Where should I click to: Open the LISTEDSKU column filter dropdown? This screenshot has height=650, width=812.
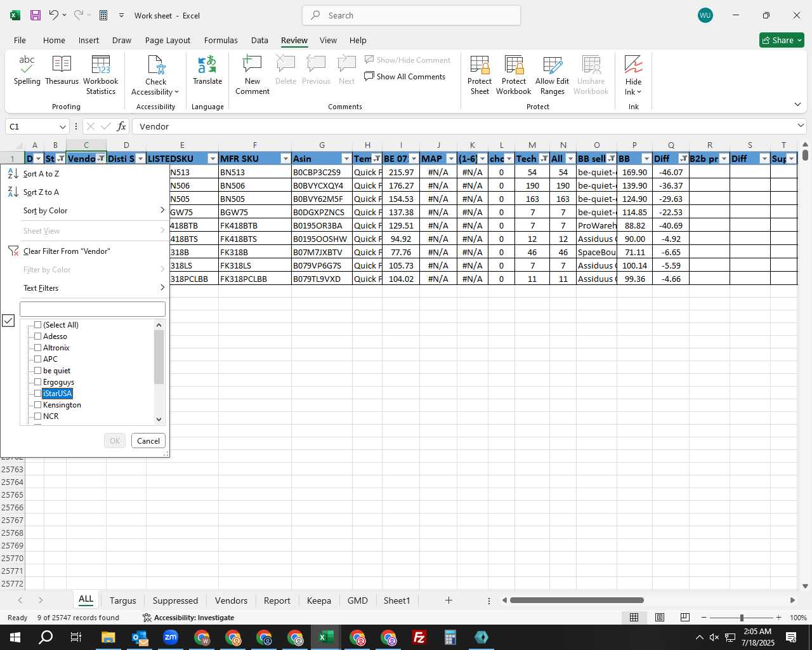tap(213, 159)
